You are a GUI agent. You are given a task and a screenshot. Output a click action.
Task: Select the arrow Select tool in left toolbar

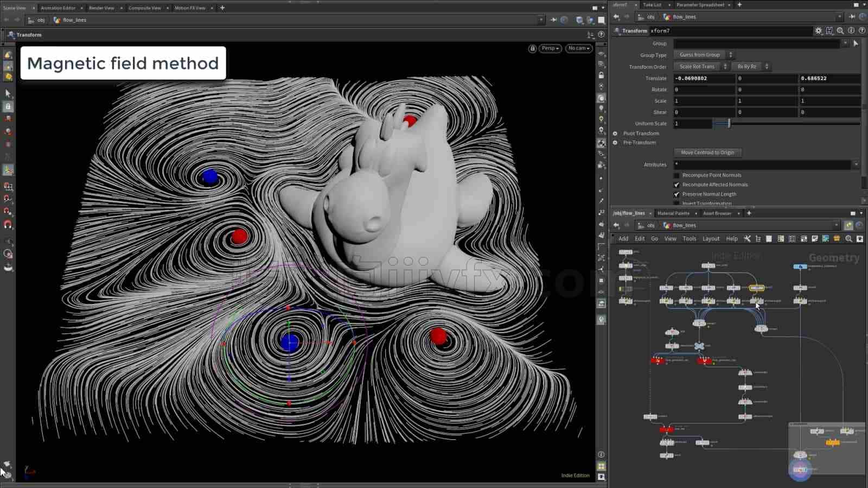pyautogui.click(x=8, y=93)
